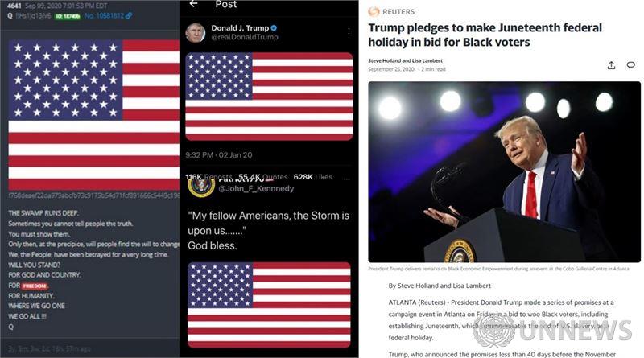View the 116K Reposts count
Screen dimensions: 644x358
click(208, 176)
